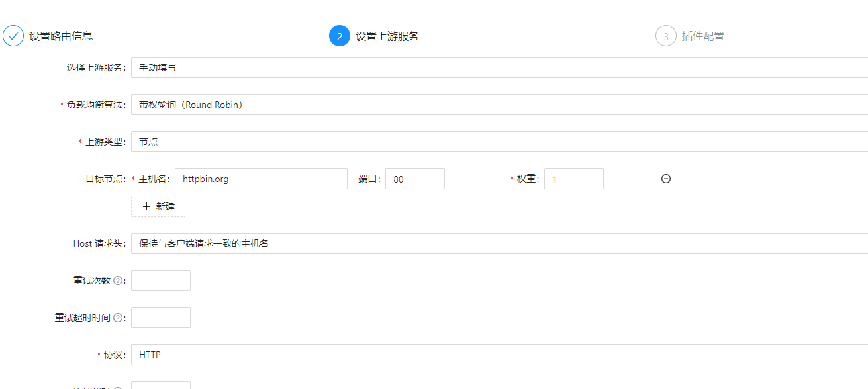This screenshot has width=868, height=389.
Task: Show help tooltip for 重试次数
Action: (118, 281)
